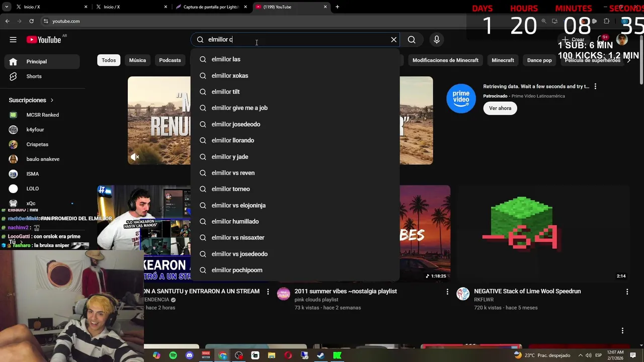
Task: Unmute the featured ad video
Action: [x=135, y=157]
